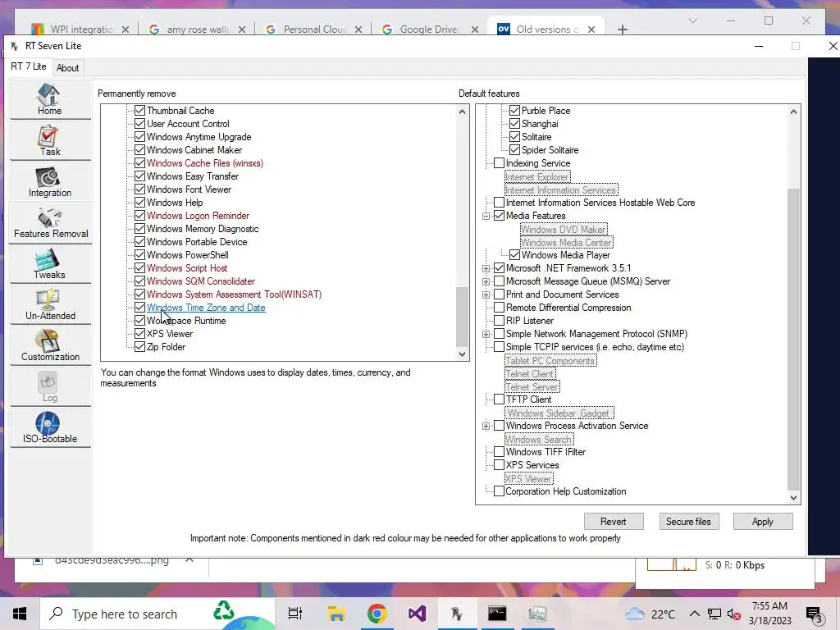This screenshot has width=840, height=630.
Task: Open the Un-Attended section in the sidebar
Action: pyautogui.click(x=50, y=305)
